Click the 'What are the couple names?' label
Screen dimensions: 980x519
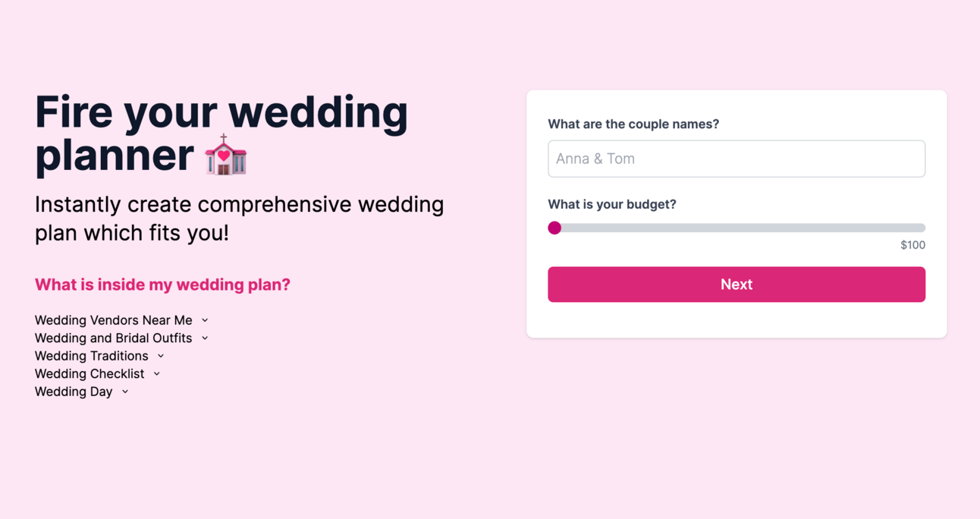(x=633, y=124)
